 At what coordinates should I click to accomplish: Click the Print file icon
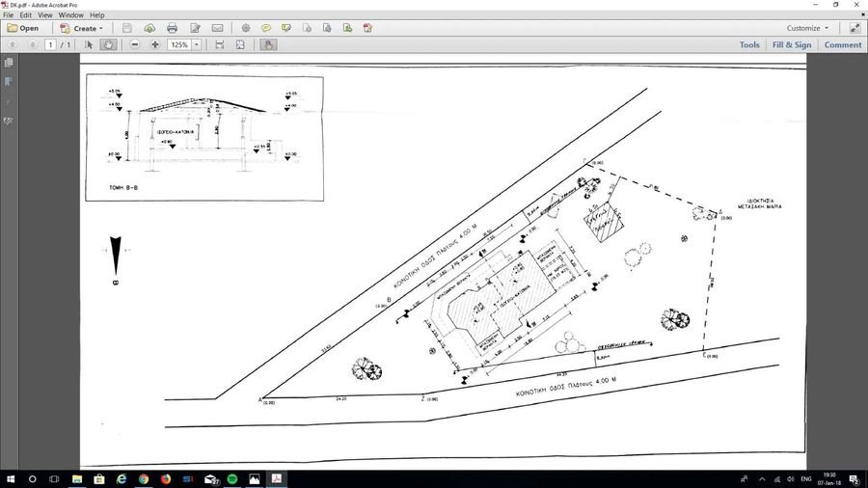click(x=172, y=28)
